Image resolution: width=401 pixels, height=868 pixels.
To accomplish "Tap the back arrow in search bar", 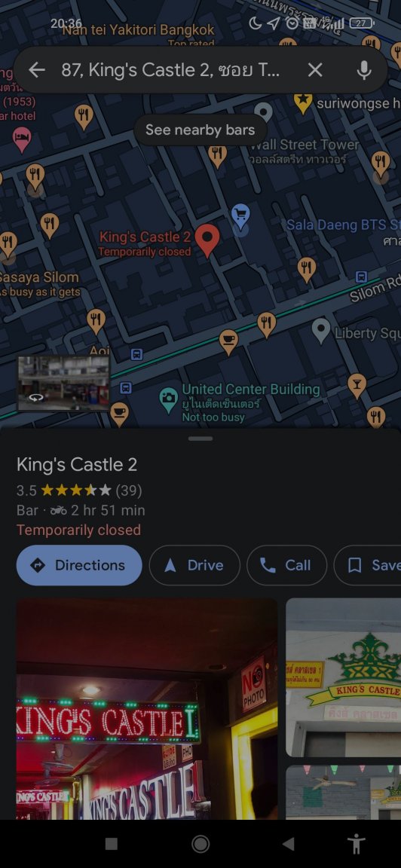I will 36,70.
